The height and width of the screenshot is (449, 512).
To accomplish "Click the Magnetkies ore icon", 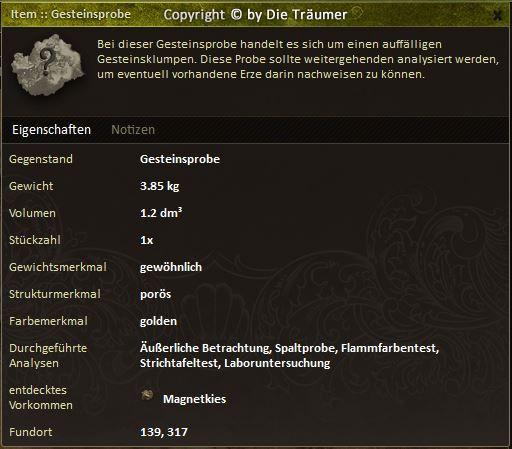I will pyautogui.click(x=147, y=396).
